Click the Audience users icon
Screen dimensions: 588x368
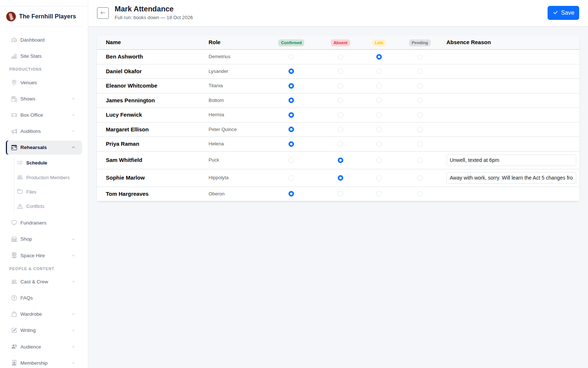click(14, 347)
